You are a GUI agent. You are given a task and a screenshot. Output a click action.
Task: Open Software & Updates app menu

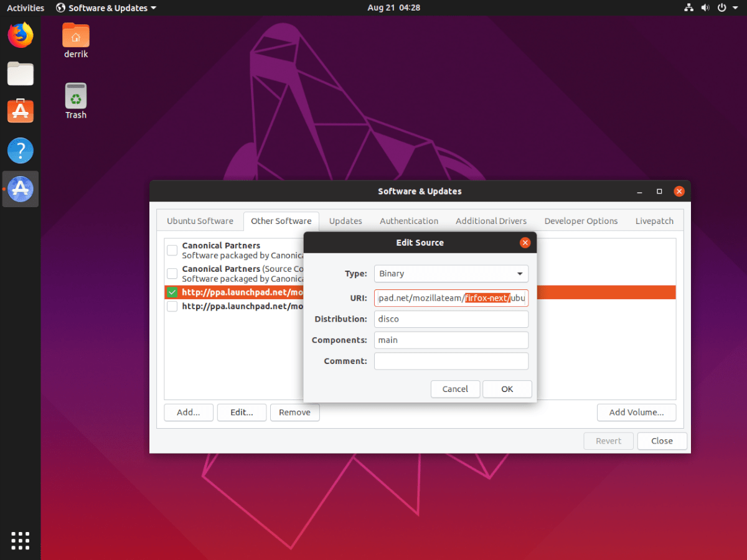tap(106, 8)
